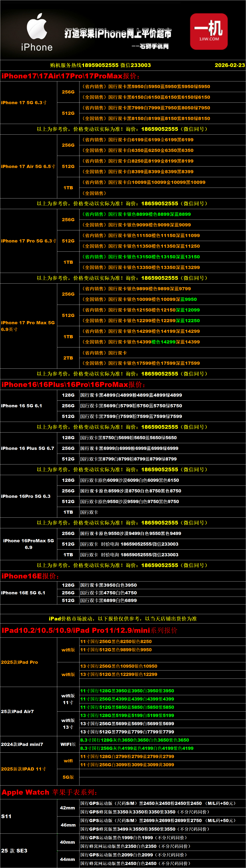Select the iPhone16E price section heading
The width and height of the screenshot is (246, 868).
click(30, 576)
